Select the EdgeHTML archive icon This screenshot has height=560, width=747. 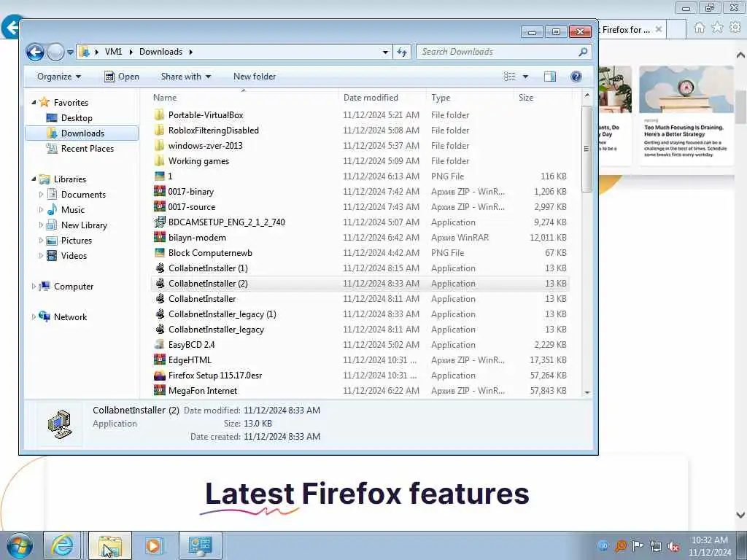[160, 360]
